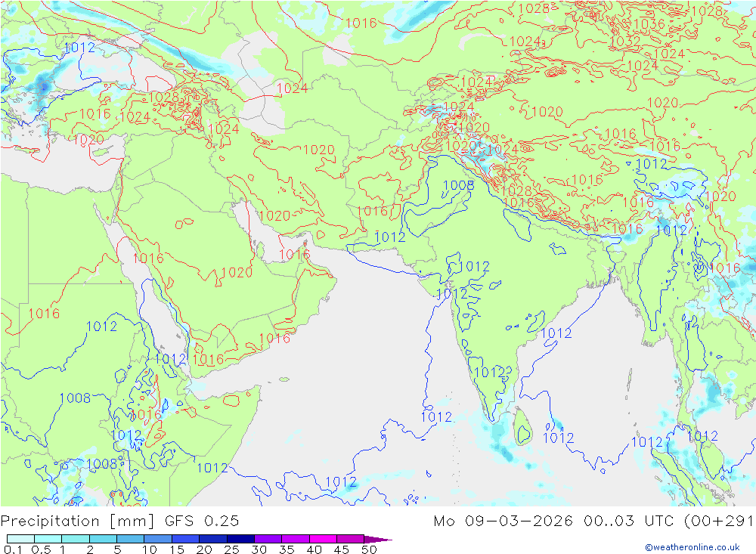
Task: Click the '35' legend value
Action: [287, 549]
